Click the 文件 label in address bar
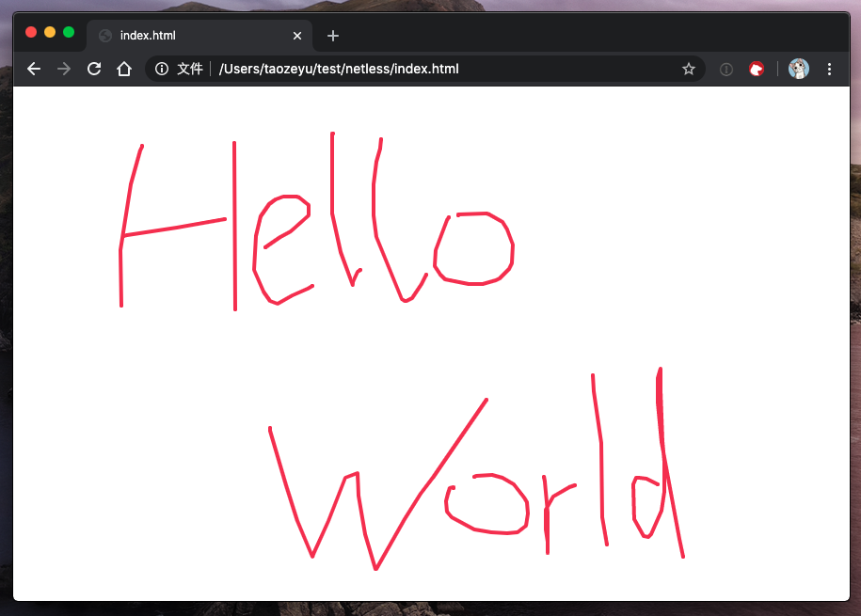This screenshot has width=861, height=616. click(190, 69)
